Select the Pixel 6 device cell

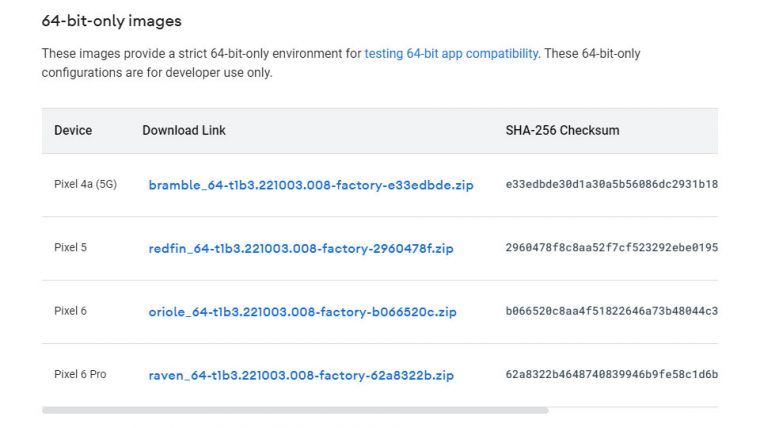click(x=70, y=311)
